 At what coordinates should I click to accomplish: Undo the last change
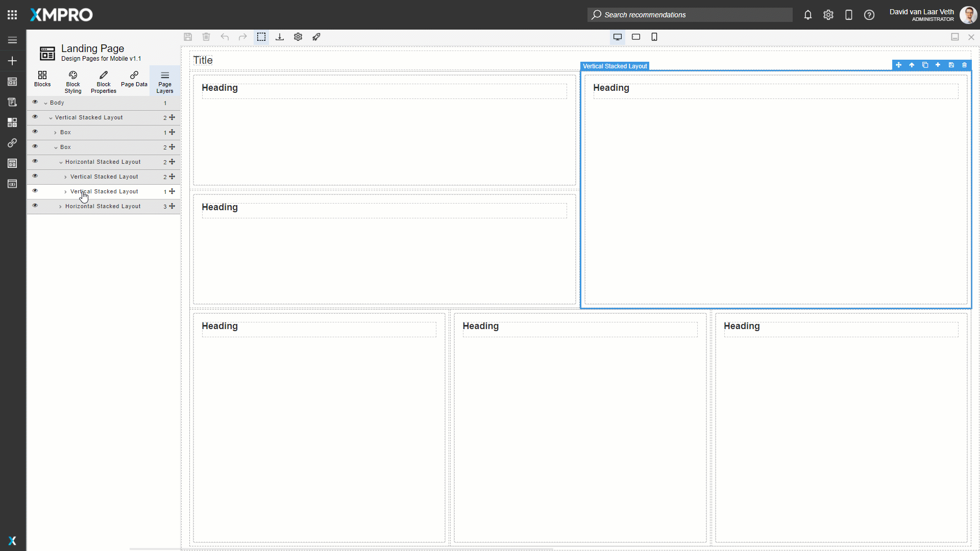[225, 37]
